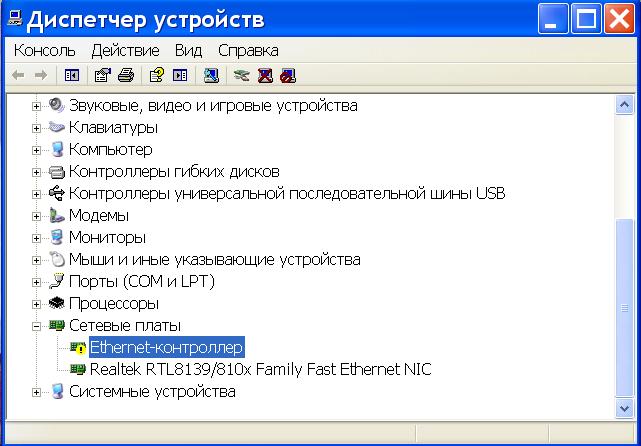Click the scrollbar down arrow
Viewport: 641px width, 446px height.
[624, 408]
